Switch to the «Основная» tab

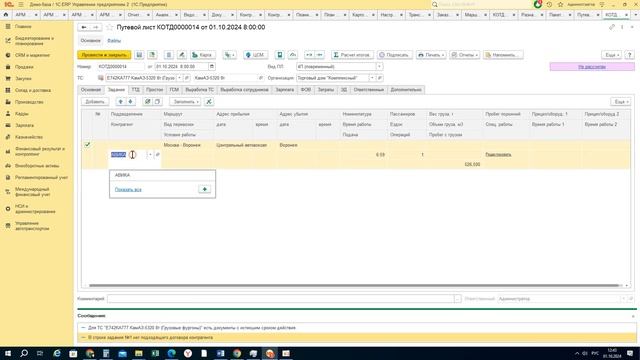click(x=91, y=90)
